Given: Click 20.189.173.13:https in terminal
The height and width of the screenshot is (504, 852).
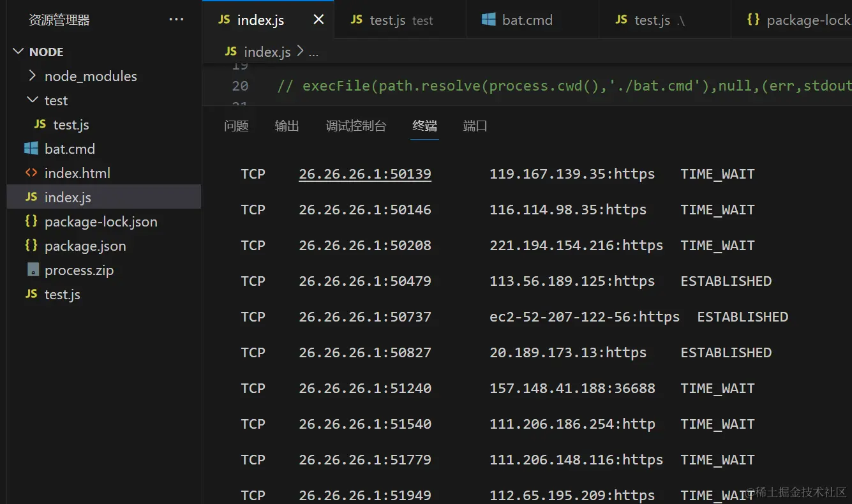Looking at the screenshot, I should pyautogui.click(x=568, y=352).
